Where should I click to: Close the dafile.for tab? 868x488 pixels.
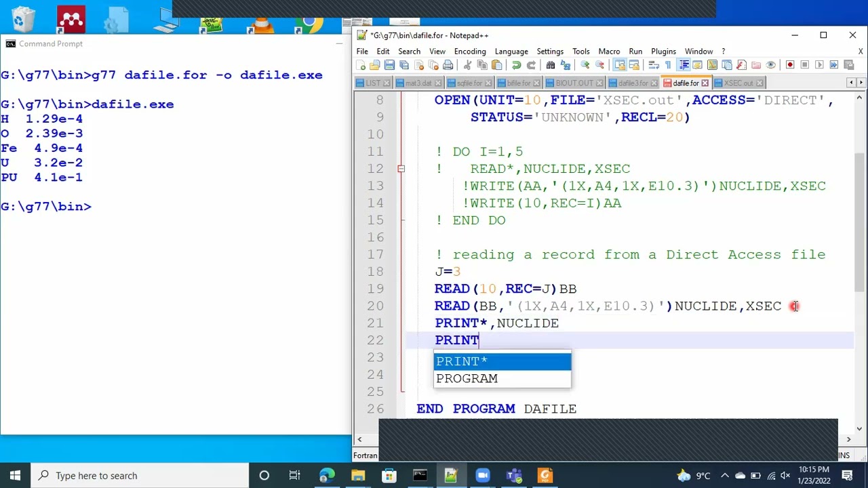tap(705, 83)
